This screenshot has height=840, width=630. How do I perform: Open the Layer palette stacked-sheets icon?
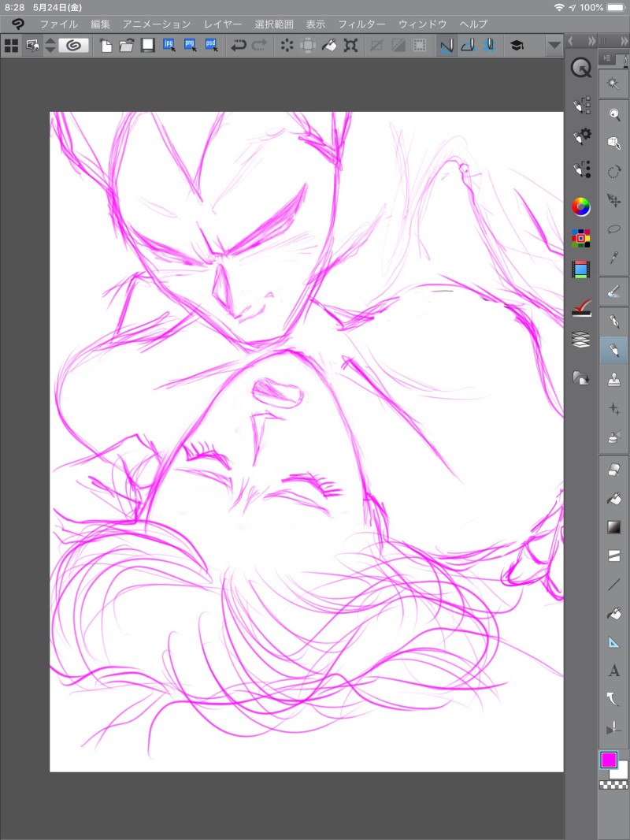pos(581,340)
